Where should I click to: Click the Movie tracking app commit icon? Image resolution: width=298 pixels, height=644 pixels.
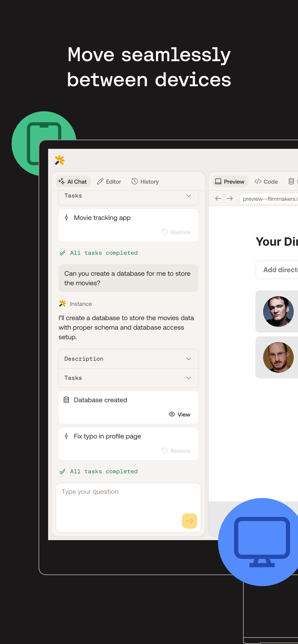click(66, 218)
